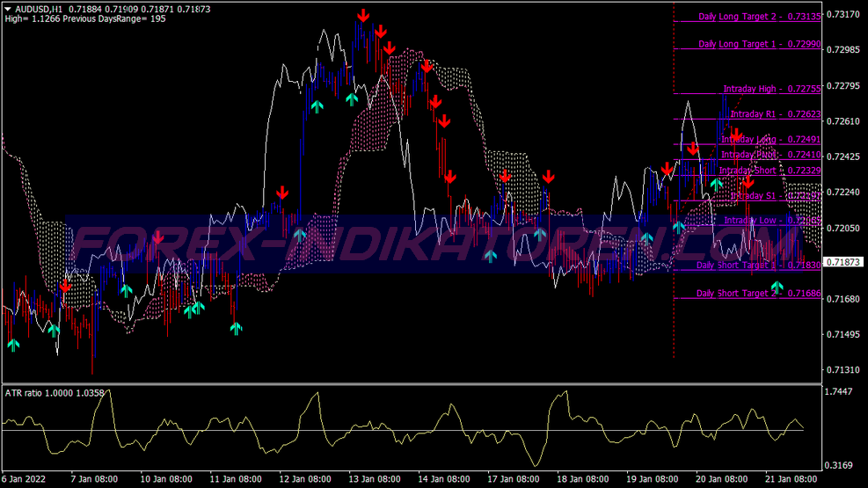Click the '6 Jan 2022' date label

click(x=24, y=479)
